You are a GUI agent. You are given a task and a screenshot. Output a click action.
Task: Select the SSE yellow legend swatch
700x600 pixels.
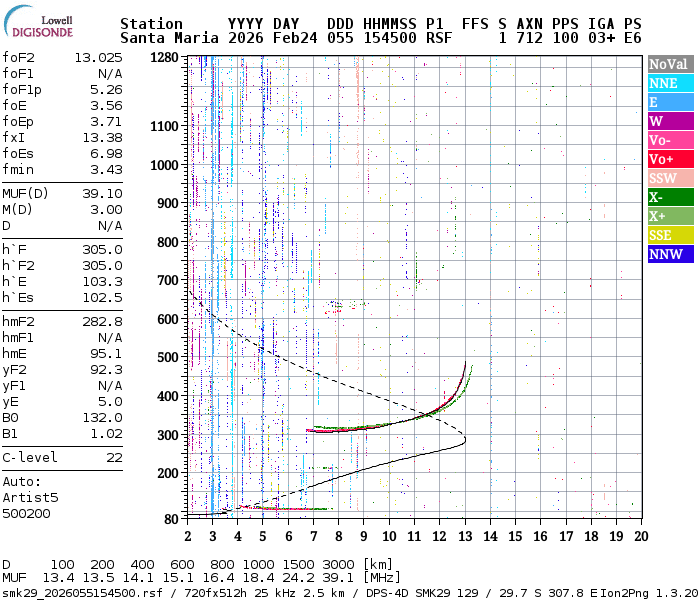[671, 235]
